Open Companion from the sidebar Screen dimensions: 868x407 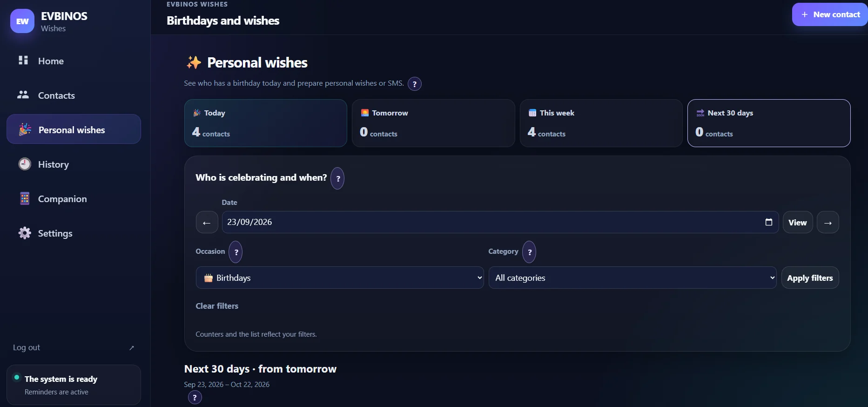click(x=74, y=198)
